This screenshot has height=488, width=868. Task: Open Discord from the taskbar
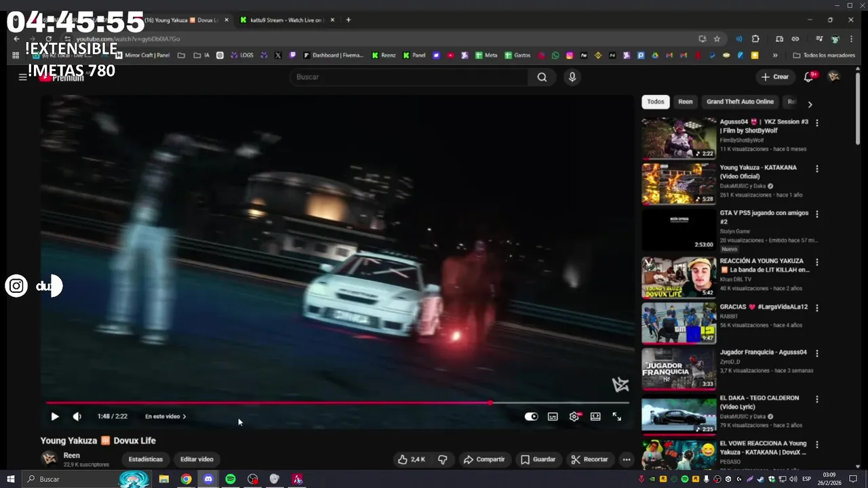click(208, 479)
